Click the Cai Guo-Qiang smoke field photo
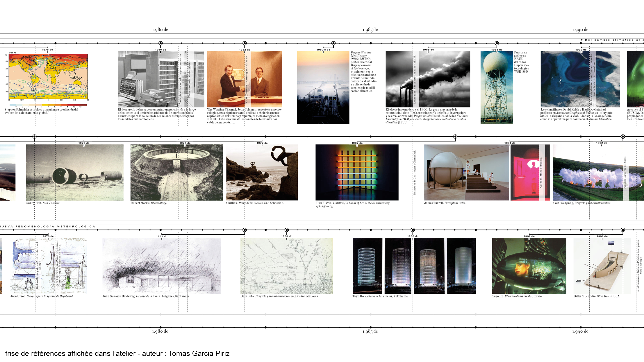This screenshot has width=644, height=362. 598,173
